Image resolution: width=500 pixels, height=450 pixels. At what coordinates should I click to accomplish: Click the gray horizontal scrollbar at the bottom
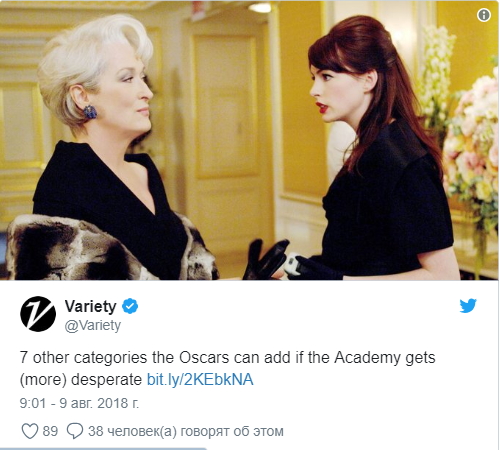pos(103,449)
